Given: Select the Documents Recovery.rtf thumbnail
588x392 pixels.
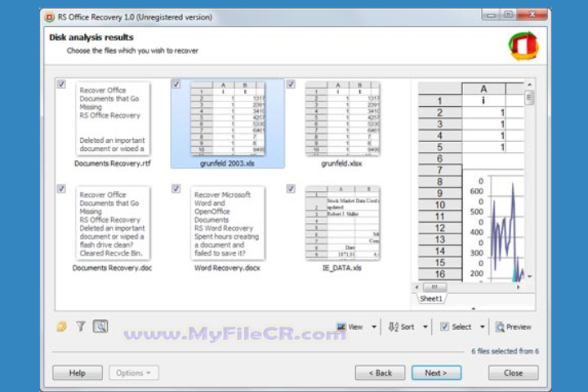Looking at the screenshot, I should (113, 118).
